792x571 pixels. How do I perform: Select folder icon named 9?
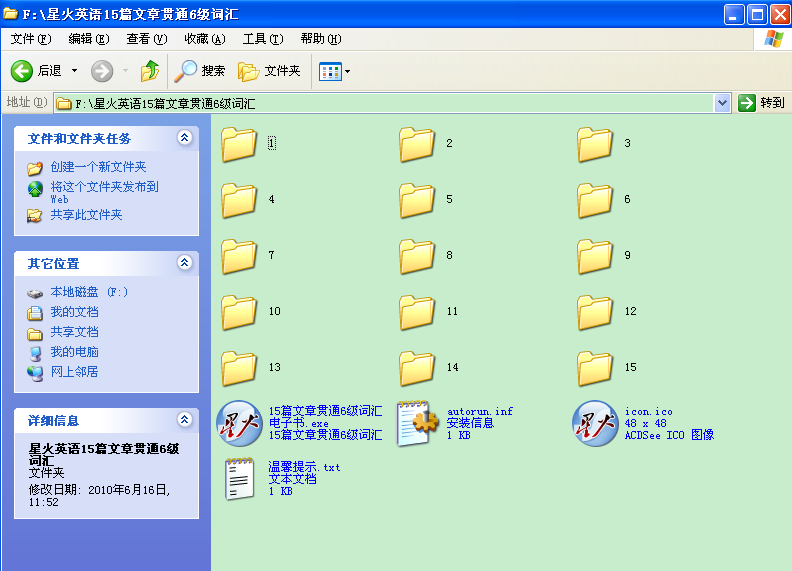click(x=595, y=256)
